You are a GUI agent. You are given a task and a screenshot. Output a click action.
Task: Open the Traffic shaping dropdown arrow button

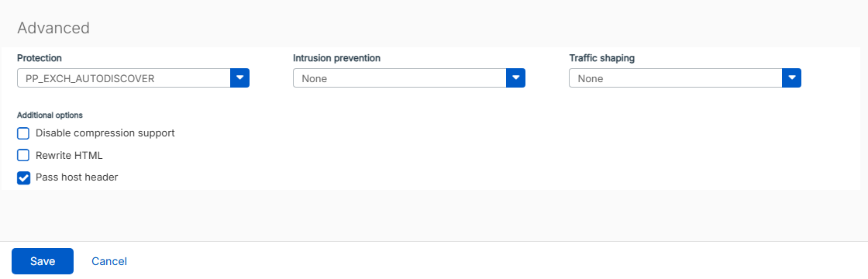pos(791,78)
